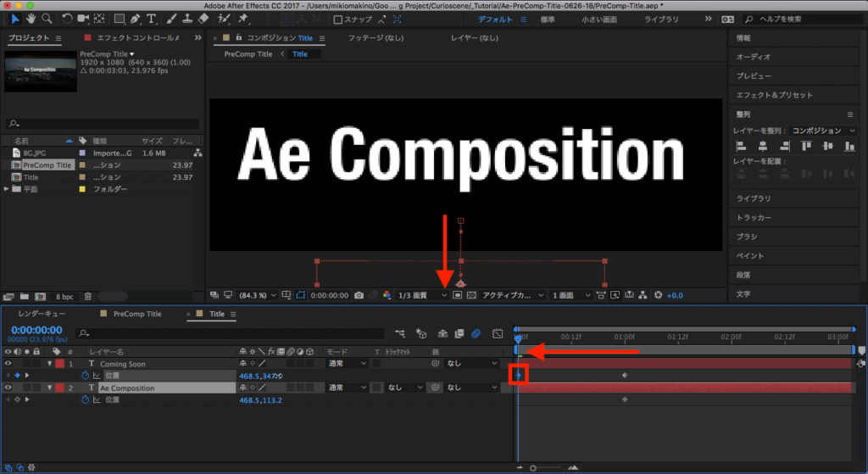Collapse the Coming Soon layer properties
The height and width of the screenshot is (474, 868).
(x=50, y=364)
